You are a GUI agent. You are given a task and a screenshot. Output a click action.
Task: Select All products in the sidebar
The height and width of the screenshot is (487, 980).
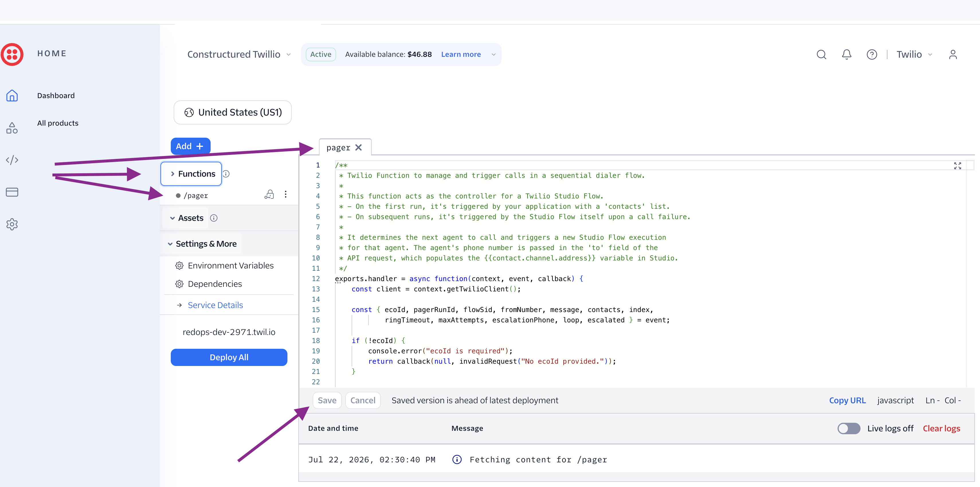coord(58,123)
